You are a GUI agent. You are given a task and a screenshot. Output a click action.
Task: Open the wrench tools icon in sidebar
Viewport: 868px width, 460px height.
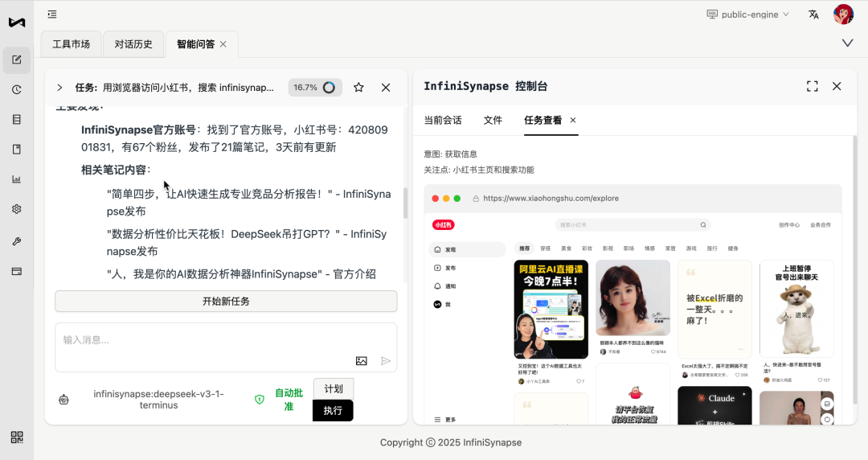click(x=17, y=241)
